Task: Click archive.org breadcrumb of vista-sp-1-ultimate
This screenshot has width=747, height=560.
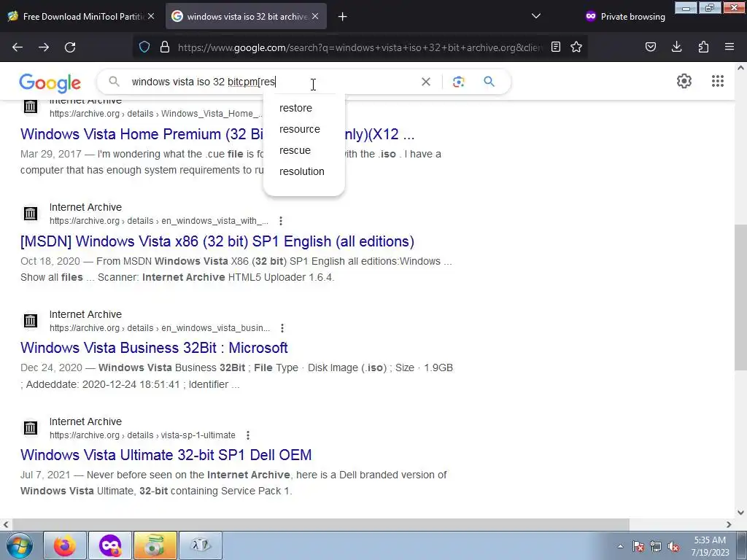Action: click(x=142, y=435)
